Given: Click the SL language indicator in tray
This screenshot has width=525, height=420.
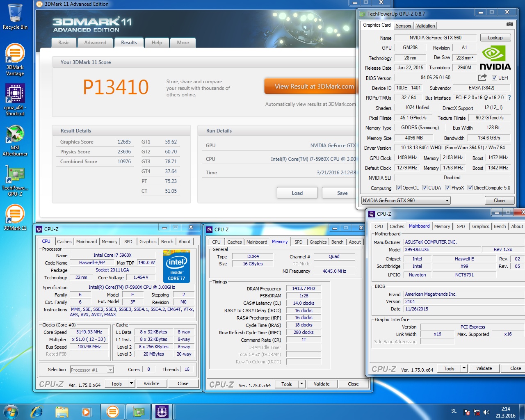Looking at the screenshot, I should pos(454,411).
